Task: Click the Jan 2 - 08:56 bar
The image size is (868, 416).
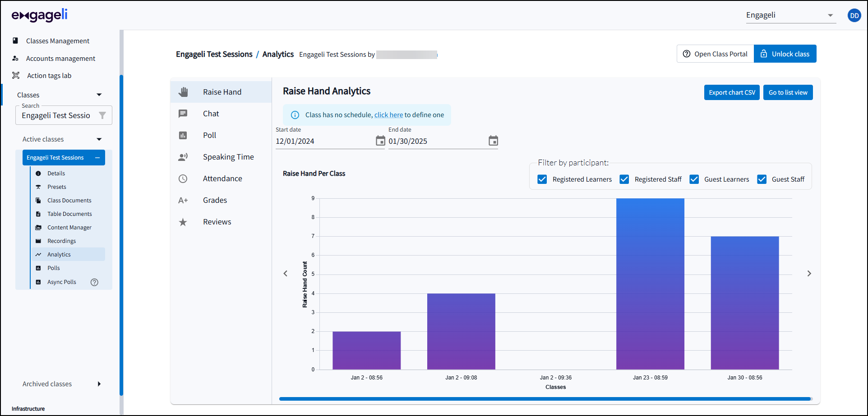Action: 367,351
